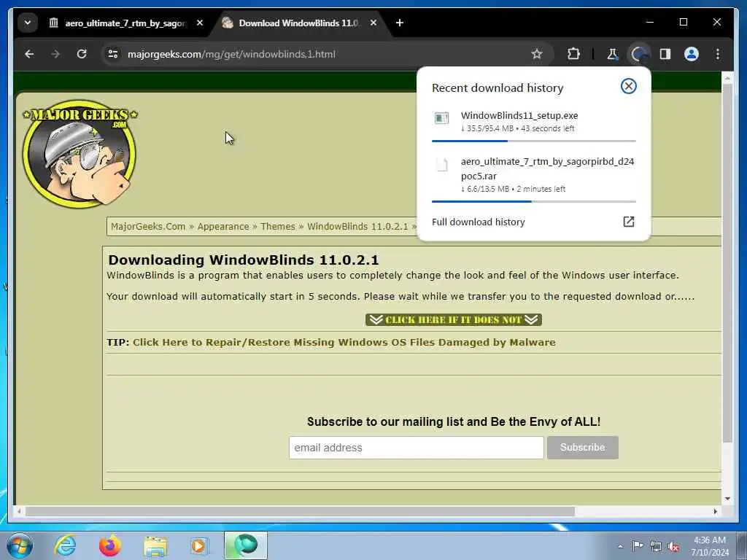Launch Internet Explorer from taskbar

(65, 545)
